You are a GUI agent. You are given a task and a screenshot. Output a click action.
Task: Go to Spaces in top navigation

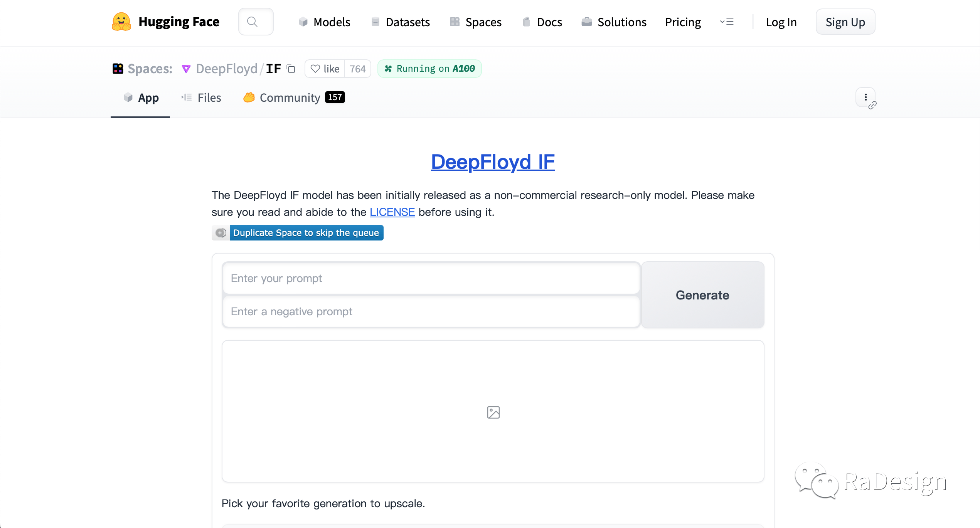coord(476,22)
